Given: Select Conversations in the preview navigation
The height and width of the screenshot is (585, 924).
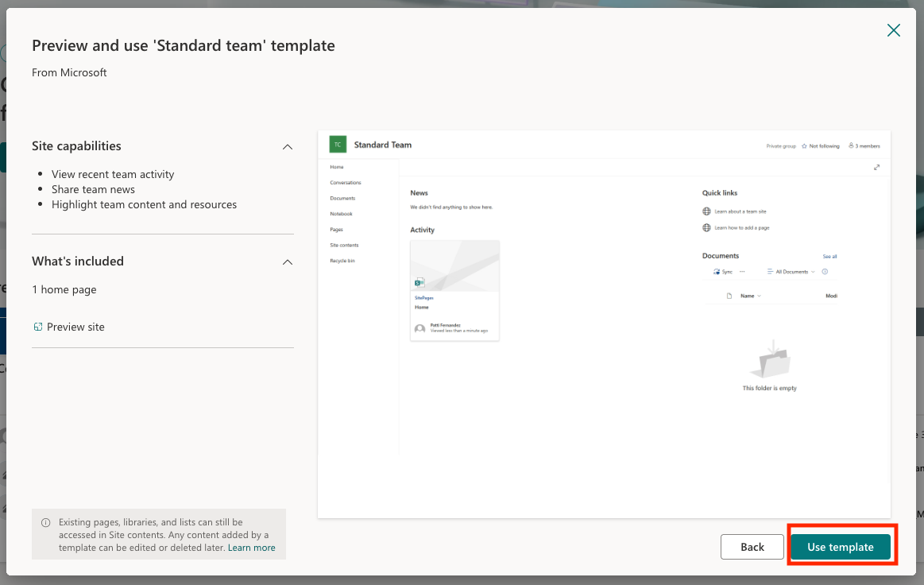Looking at the screenshot, I should (x=346, y=183).
